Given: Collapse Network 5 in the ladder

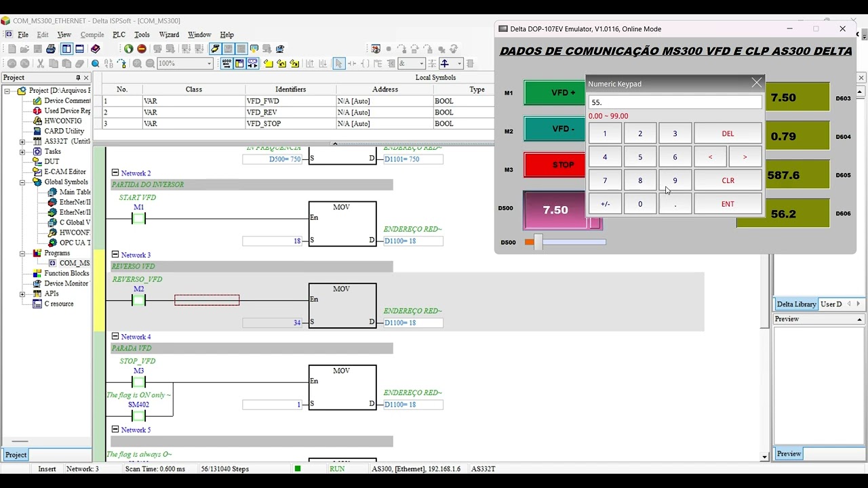Looking at the screenshot, I should tap(115, 429).
